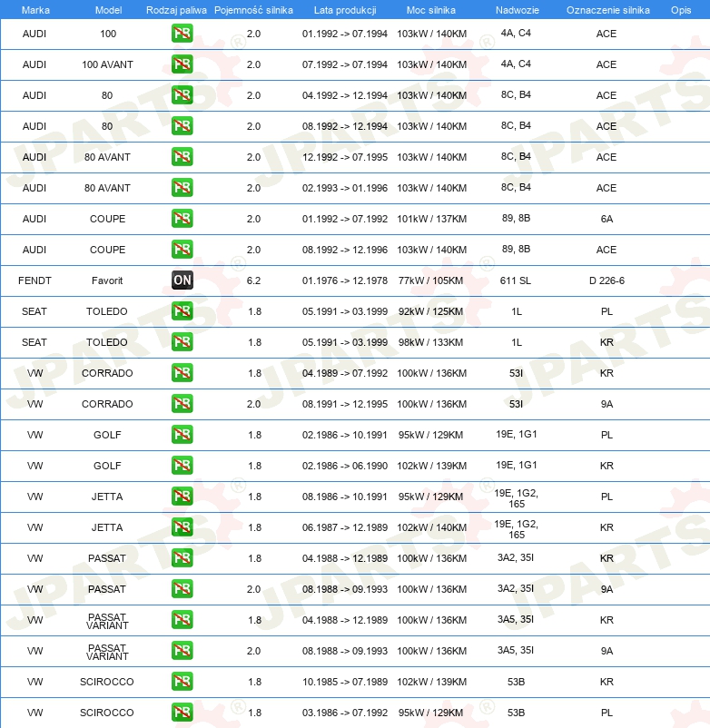Select the Favorit model cell
The height and width of the screenshot is (728, 710).
[x=107, y=280]
